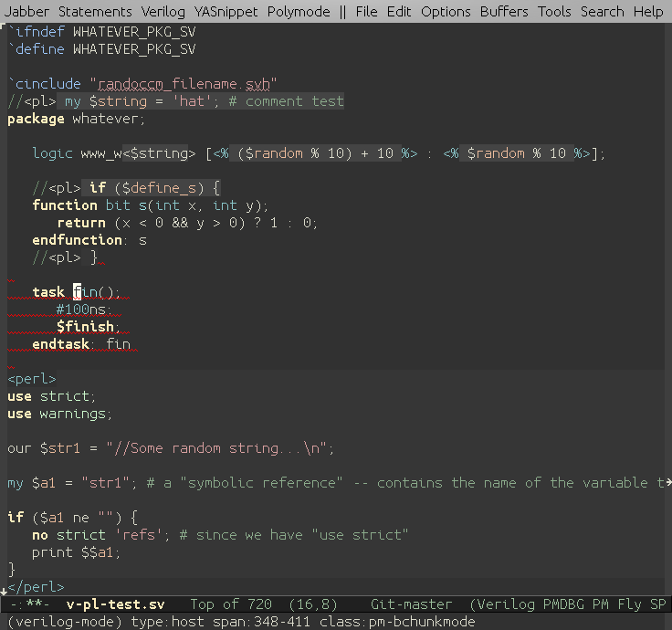This screenshot has height=630, width=672.
Task: Toggle the buffer modified indicator in mode line
Action: click(37, 604)
